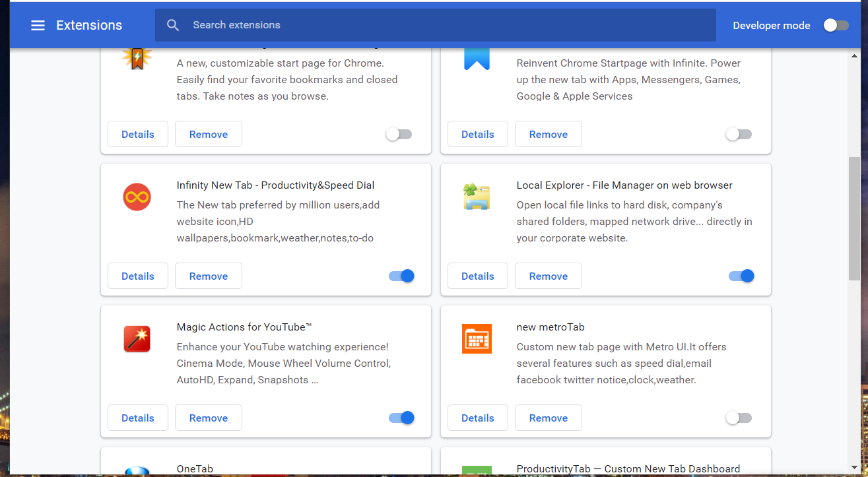Click the new metroTab orange icon
Screen dimensions: 868x477
(477, 339)
